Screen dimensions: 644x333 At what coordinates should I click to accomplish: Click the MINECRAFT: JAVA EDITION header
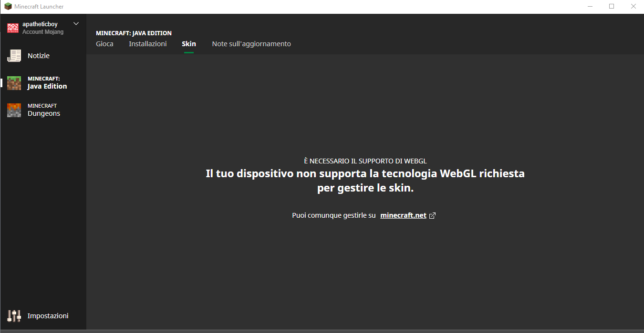pyautogui.click(x=134, y=33)
